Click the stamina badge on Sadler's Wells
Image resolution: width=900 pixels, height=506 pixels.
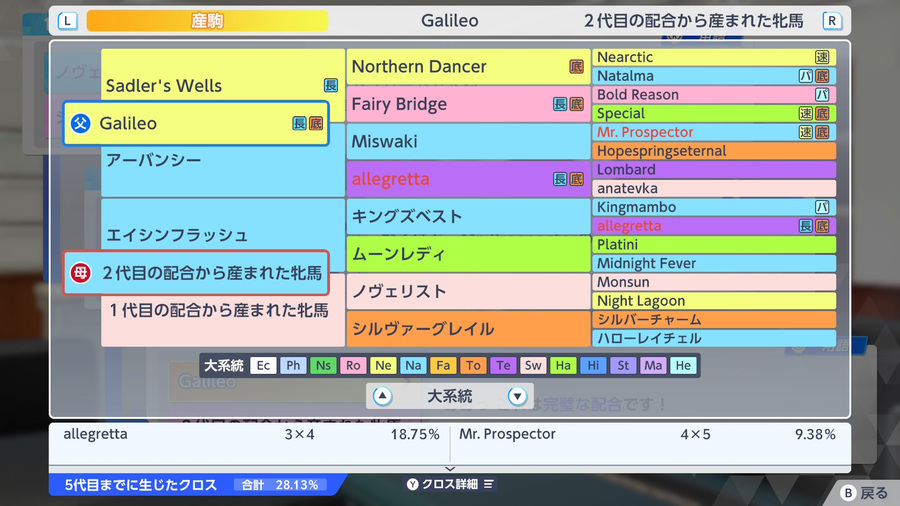(331, 85)
